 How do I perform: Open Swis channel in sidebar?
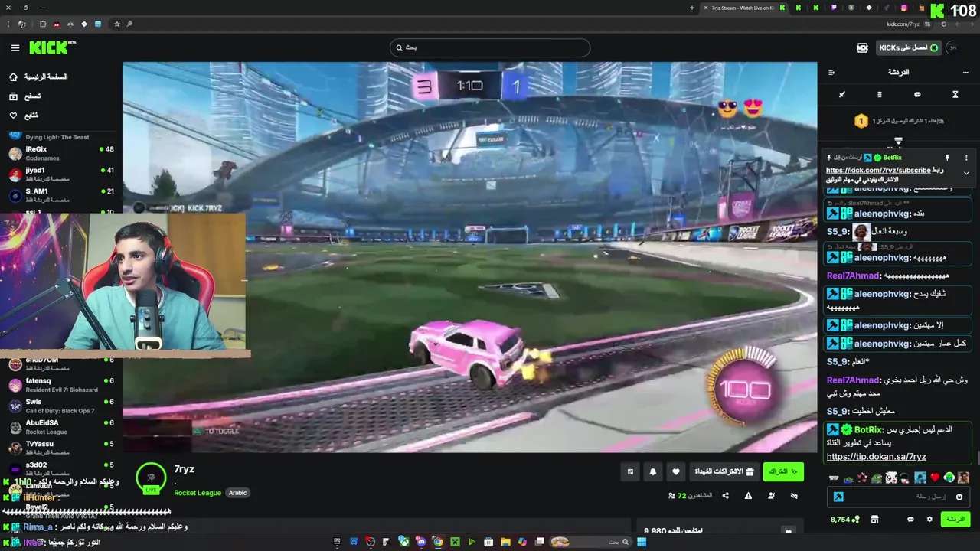point(61,406)
